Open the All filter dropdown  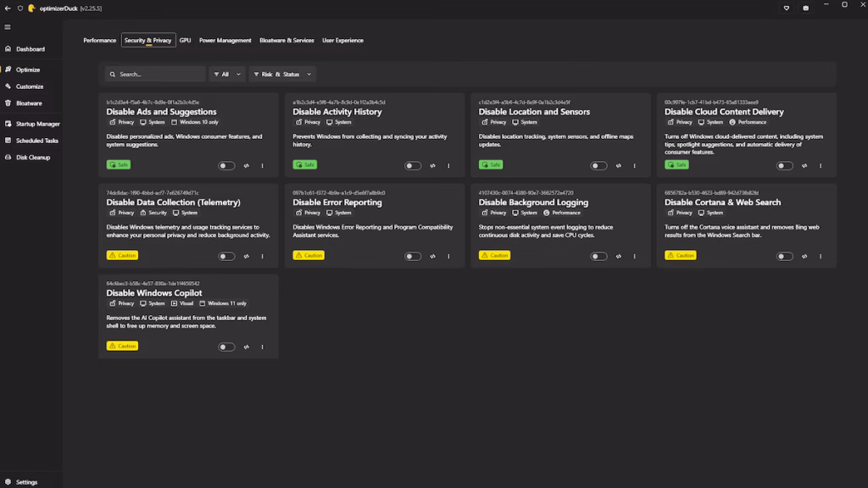227,75
